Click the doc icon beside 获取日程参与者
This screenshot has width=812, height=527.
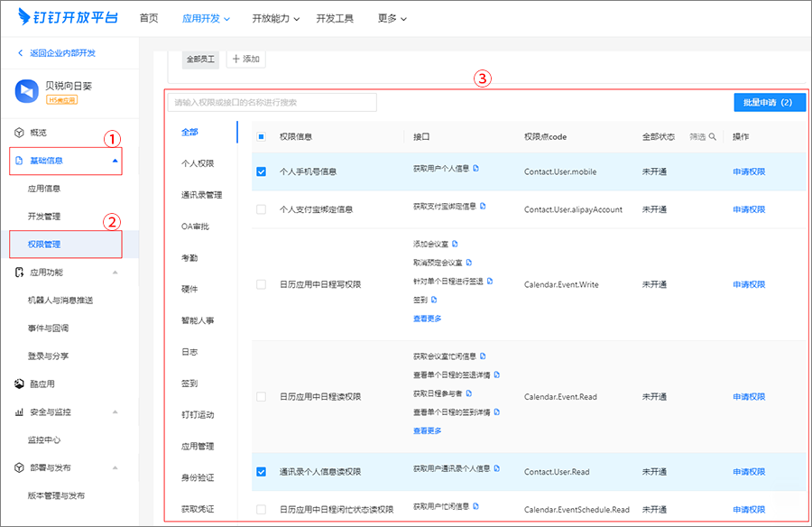(469, 393)
